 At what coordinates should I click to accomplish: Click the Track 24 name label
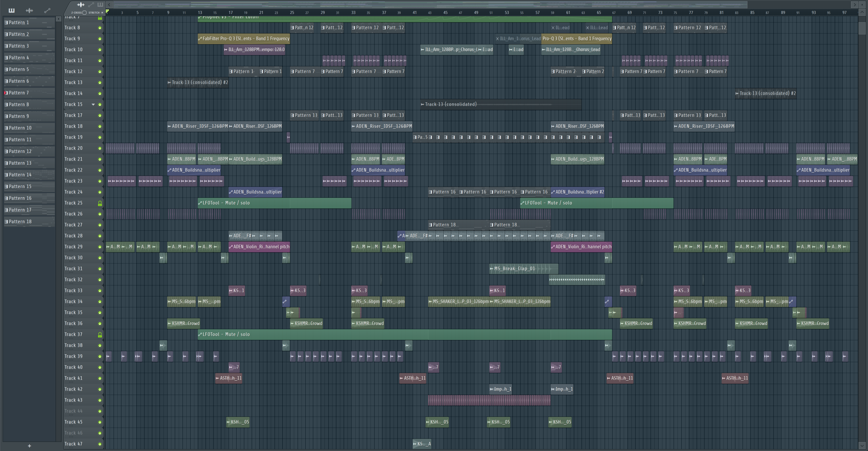point(73,192)
